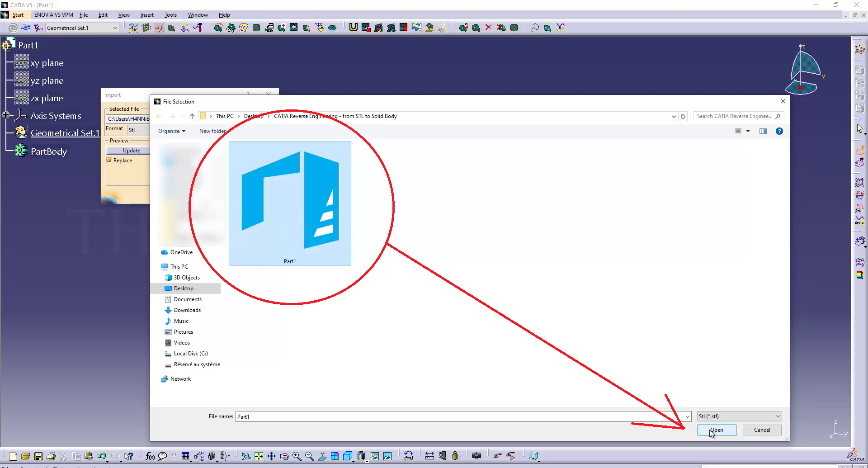Image resolution: width=868 pixels, height=468 pixels.
Task: Select the Zoom In magnifier tool
Action: (297, 456)
